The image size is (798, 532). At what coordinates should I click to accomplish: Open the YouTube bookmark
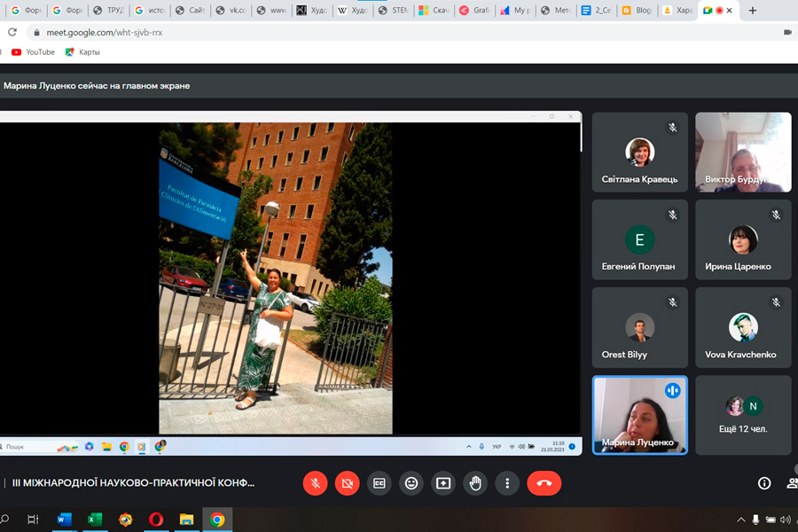33,52
